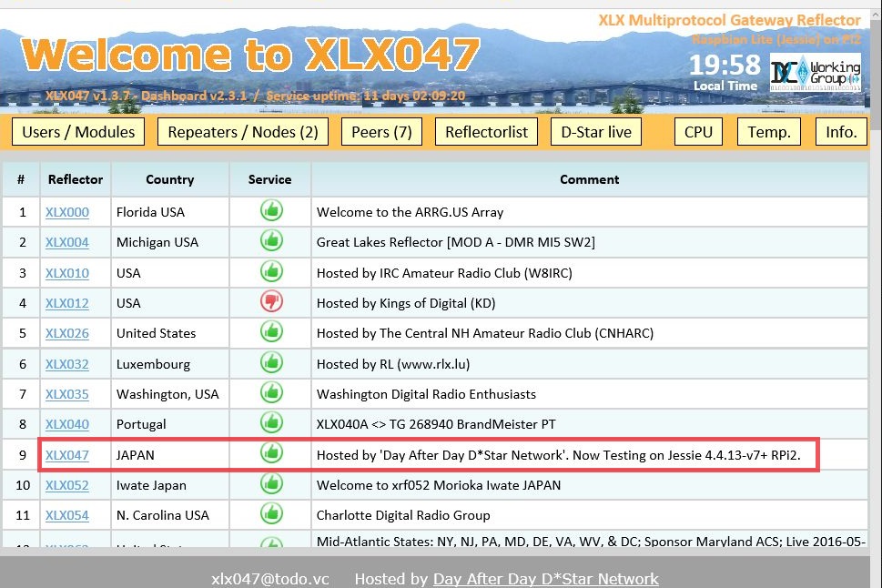This screenshot has height=588, width=882.
Task: Open the Repeaters / Nodes page
Action: point(242,131)
